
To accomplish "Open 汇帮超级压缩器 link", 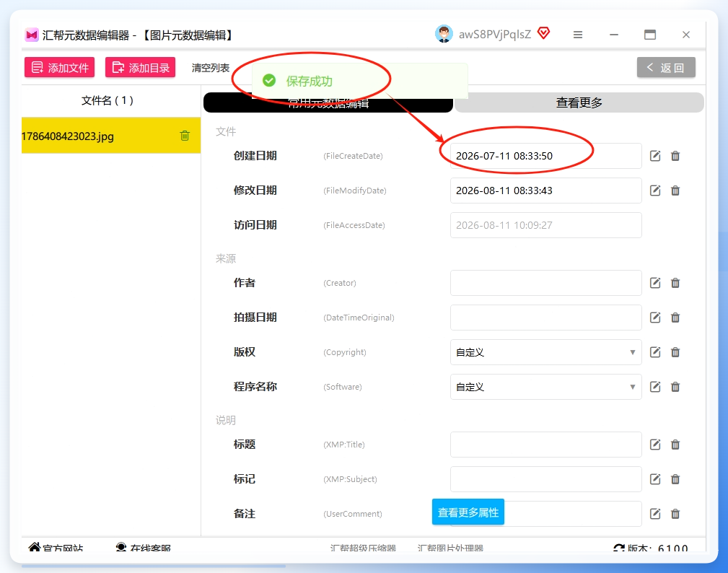I will [363, 548].
